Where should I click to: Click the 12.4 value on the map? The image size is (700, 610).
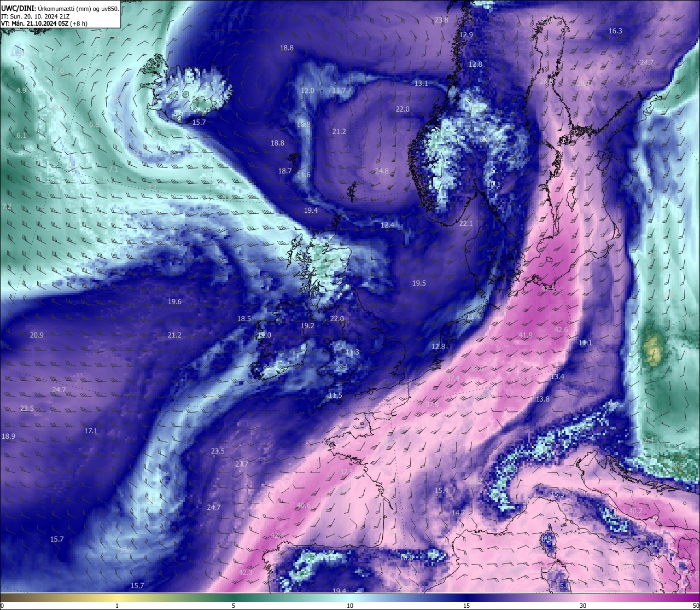coord(387,225)
